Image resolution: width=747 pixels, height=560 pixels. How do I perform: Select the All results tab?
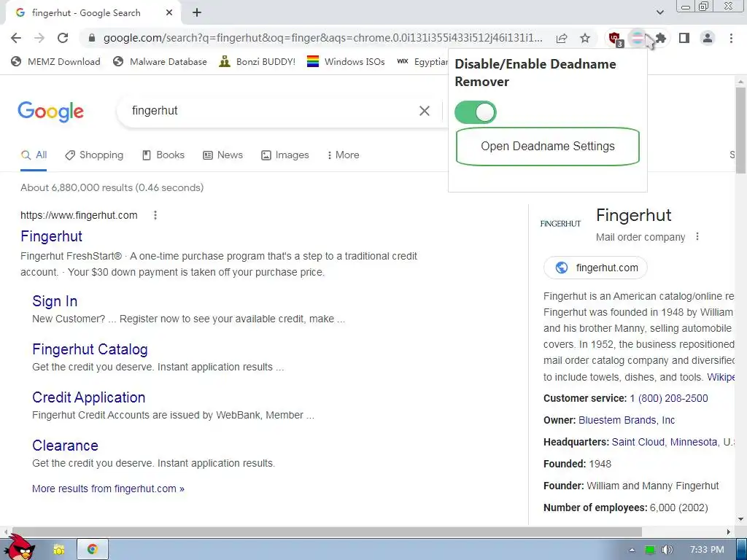pyautogui.click(x=34, y=155)
